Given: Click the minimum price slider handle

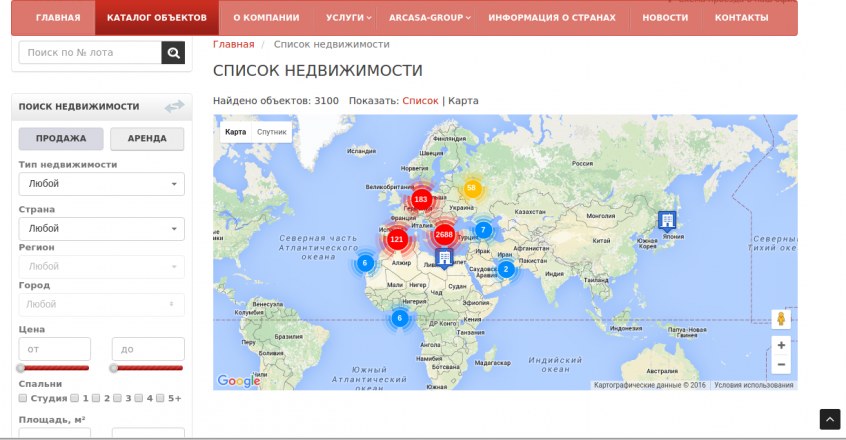Looking at the screenshot, I should (x=21, y=368).
